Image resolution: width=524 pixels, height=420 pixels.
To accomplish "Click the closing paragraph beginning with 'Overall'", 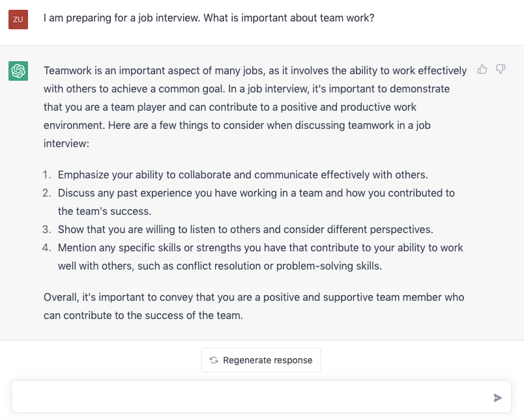I will coord(254,306).
